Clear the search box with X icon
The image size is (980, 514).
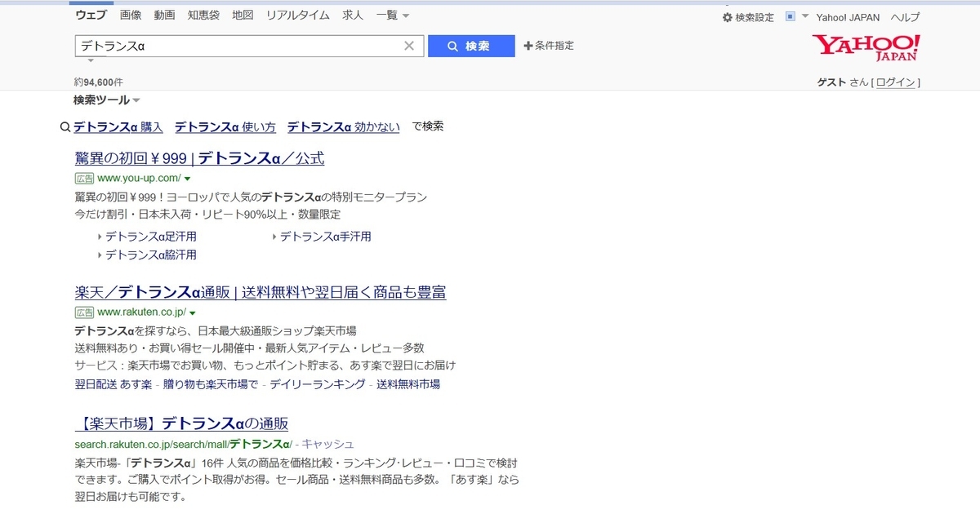(409, 46)
